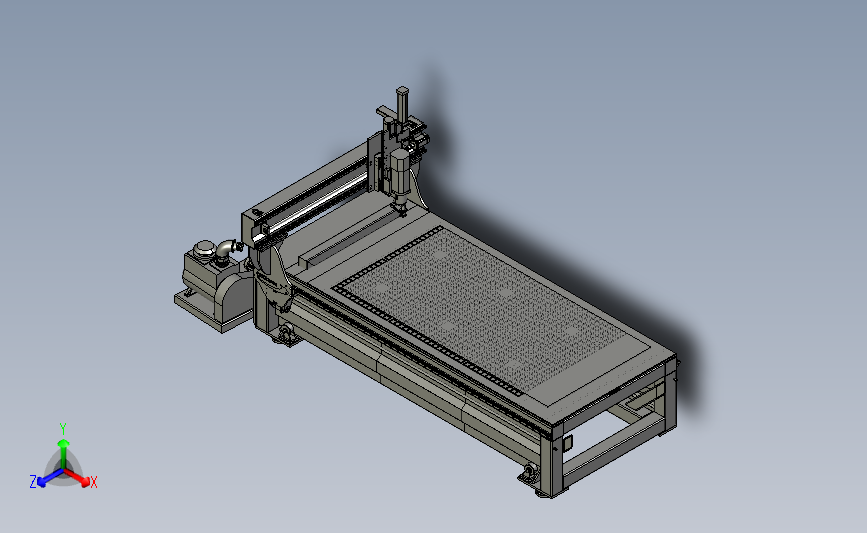867x533 pixels.
Task: Select the front right leg of the machine frame
Action: 551,462
